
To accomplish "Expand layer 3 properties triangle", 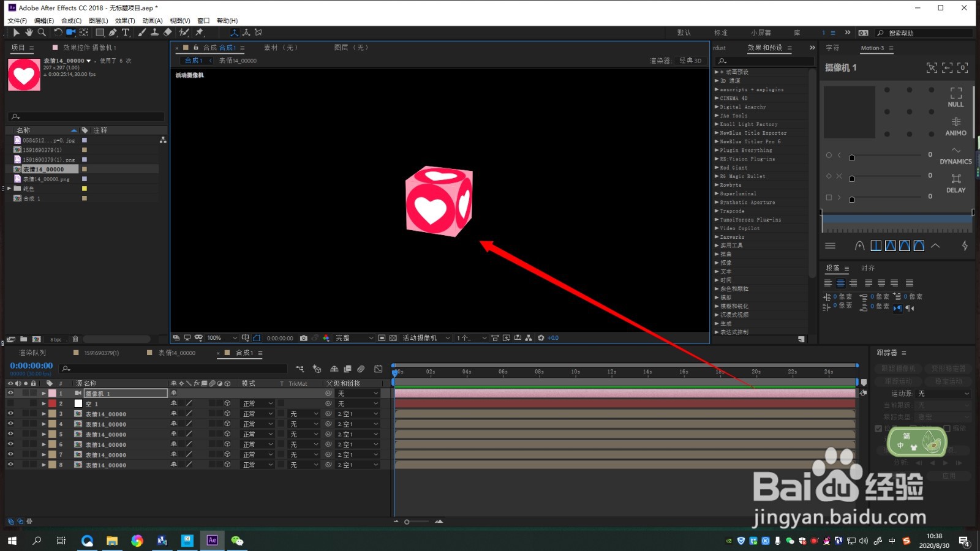I will [43, 414].
